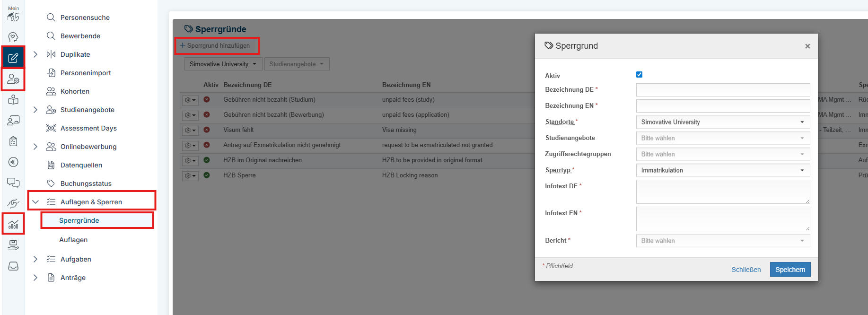The width and height of the screenshot is (868, 315).
Task: Open the Standorte dropdown
Action: point(722,122)
